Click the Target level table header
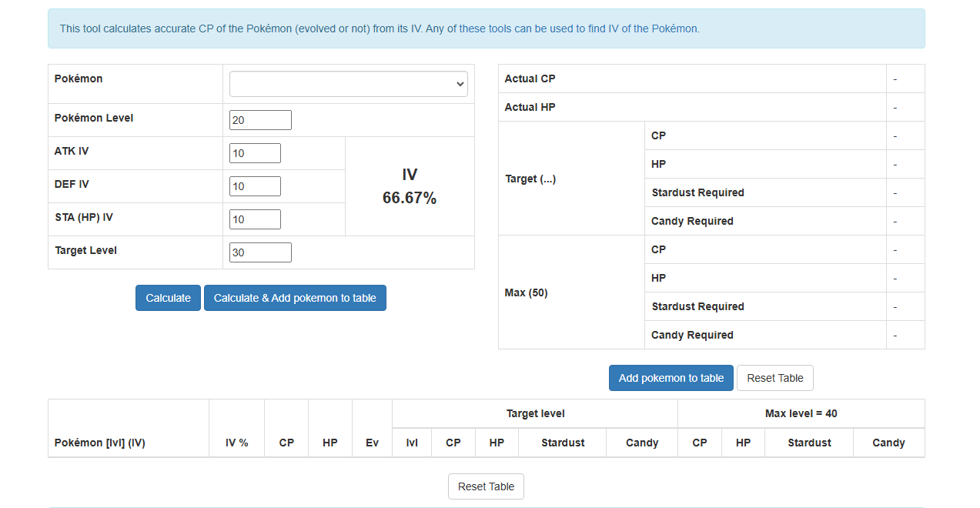This screenshot has width=980, height=508. [534, 413]
